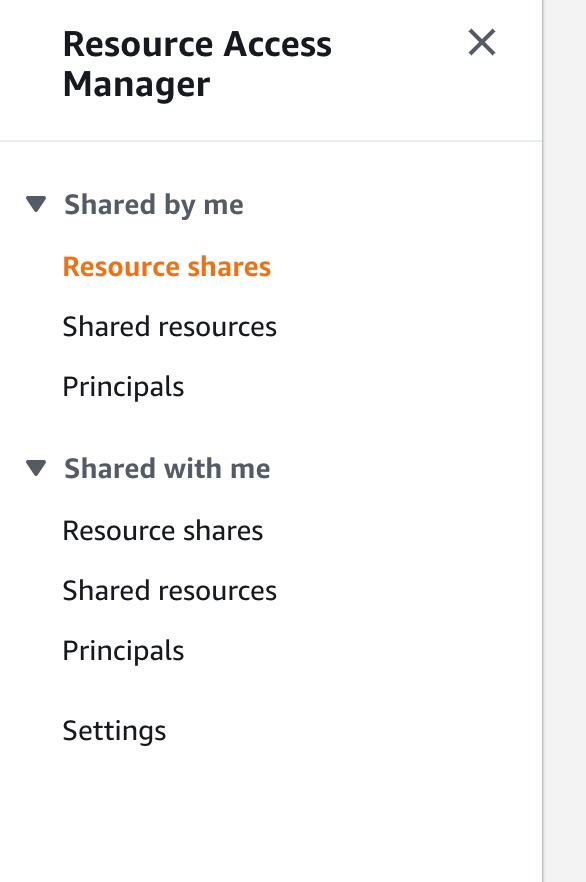Open Shared resources under Shared by me
The image size is (586, 882).
pyautogui.click(x=170, y=326)
